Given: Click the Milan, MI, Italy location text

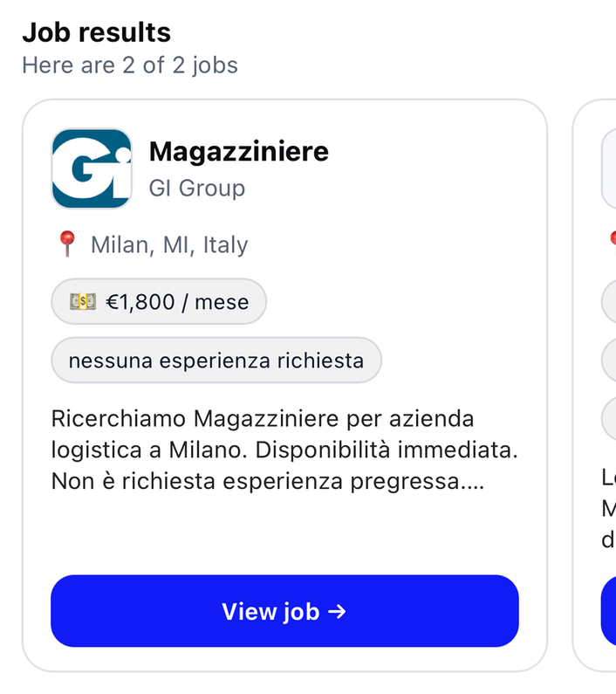Looking at the screenshot, I should [x=169, y=244].
